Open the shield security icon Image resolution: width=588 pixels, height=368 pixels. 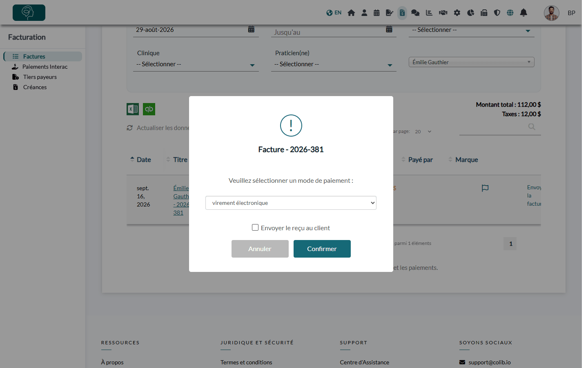497,13
